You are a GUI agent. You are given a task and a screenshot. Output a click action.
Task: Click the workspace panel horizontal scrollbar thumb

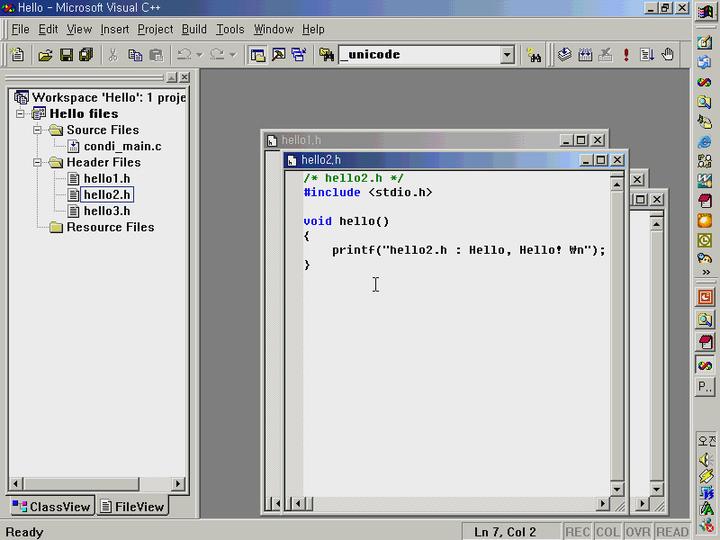pos(80,484)
